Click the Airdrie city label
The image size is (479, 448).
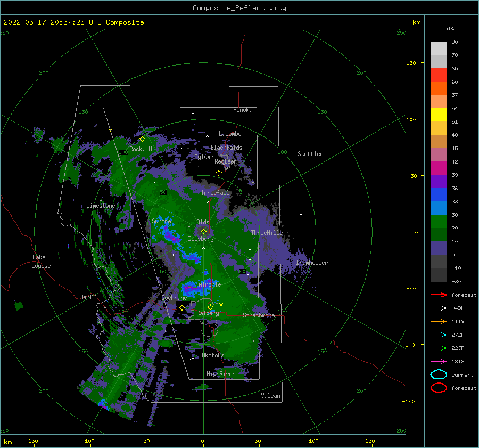[x=210, y=284]
